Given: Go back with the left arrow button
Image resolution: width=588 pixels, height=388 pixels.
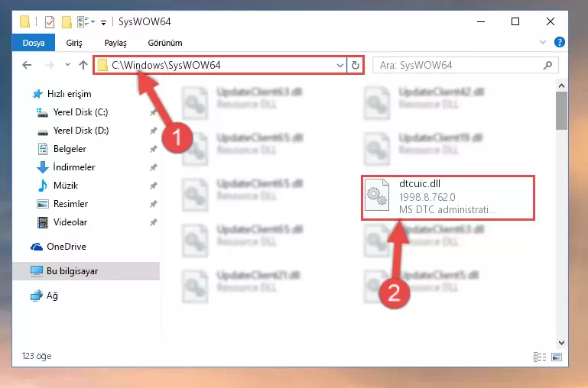Looking at the screenshot, I should click(27, 65).
